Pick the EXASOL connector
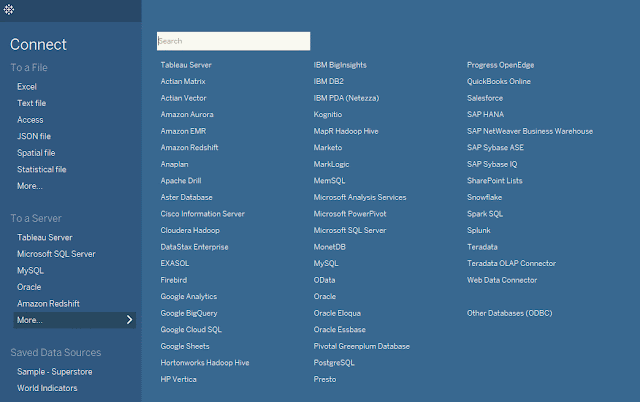 [x=175, y=263]
